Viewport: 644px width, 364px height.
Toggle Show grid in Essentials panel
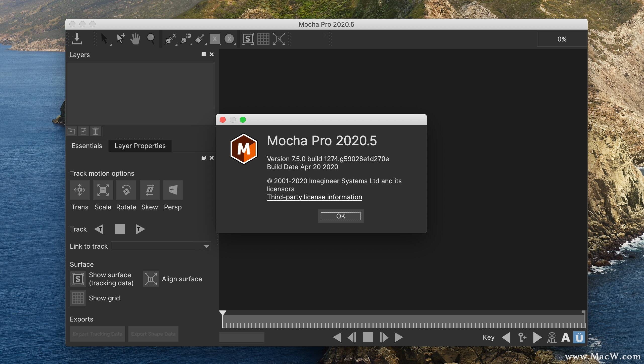click(x=78, y=298)
